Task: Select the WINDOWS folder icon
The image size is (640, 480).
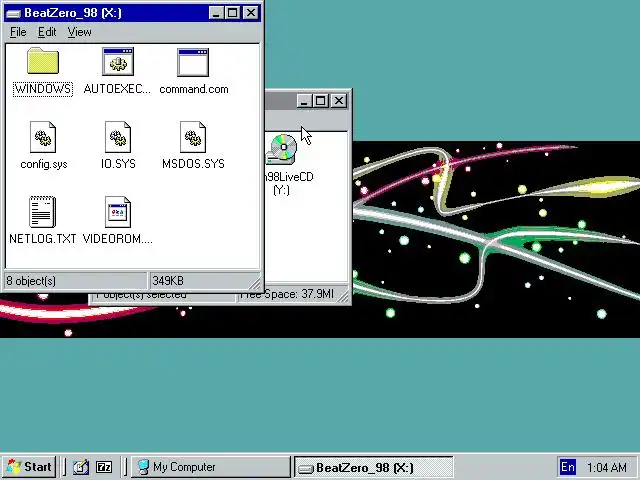Action: coord(43,61)
